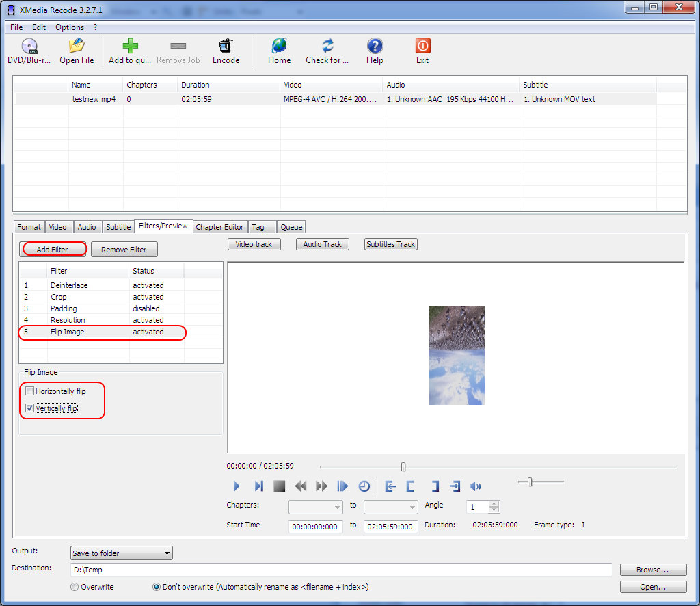Decrease the Angle spinner value

point(494,510)
